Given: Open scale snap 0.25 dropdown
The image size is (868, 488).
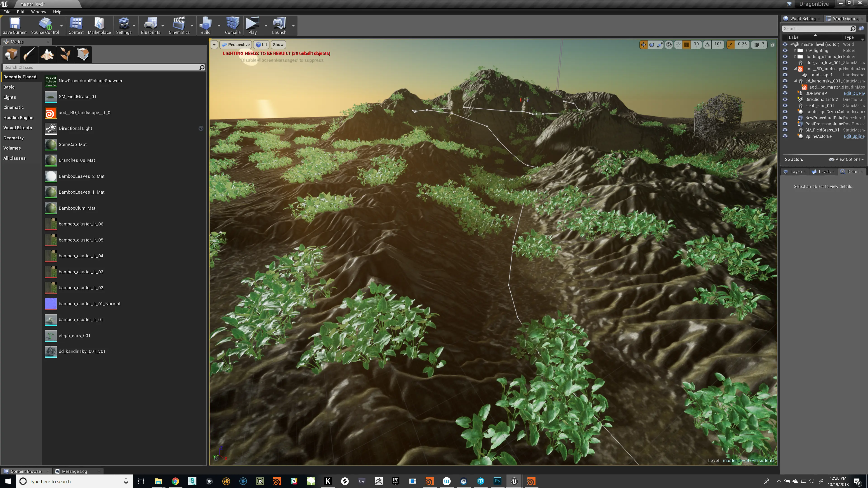Looking at the screenshot, I should 742,45.
